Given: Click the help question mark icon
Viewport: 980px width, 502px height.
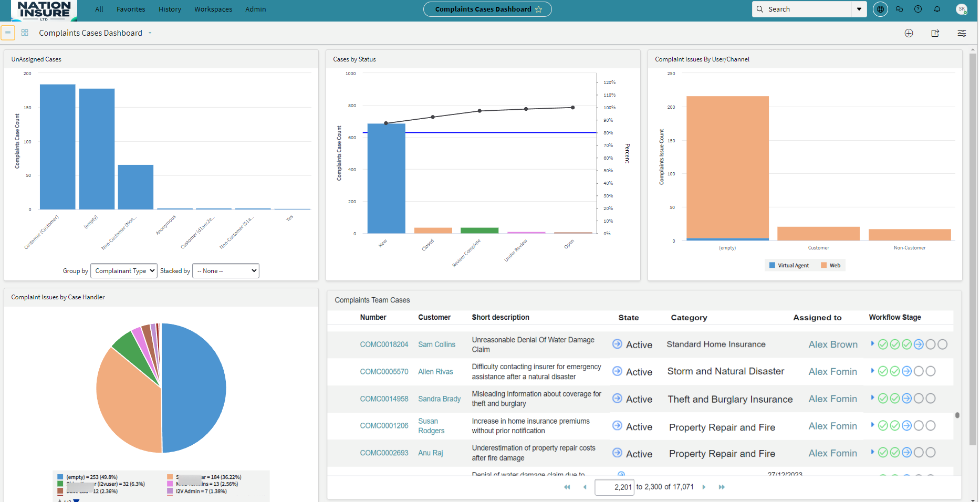Looking at the screenshot, I should pyautogui.click(x=918, y=9).
